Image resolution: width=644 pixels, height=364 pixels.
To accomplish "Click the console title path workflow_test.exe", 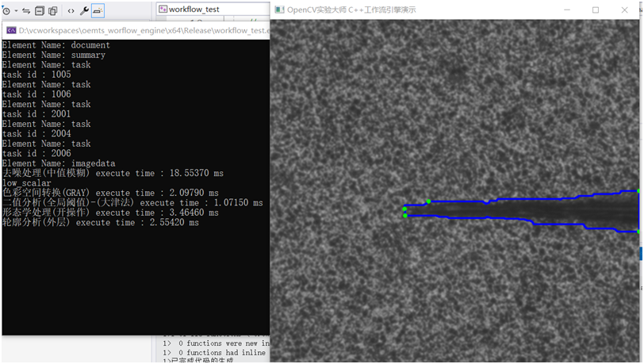I will (144, 30).
